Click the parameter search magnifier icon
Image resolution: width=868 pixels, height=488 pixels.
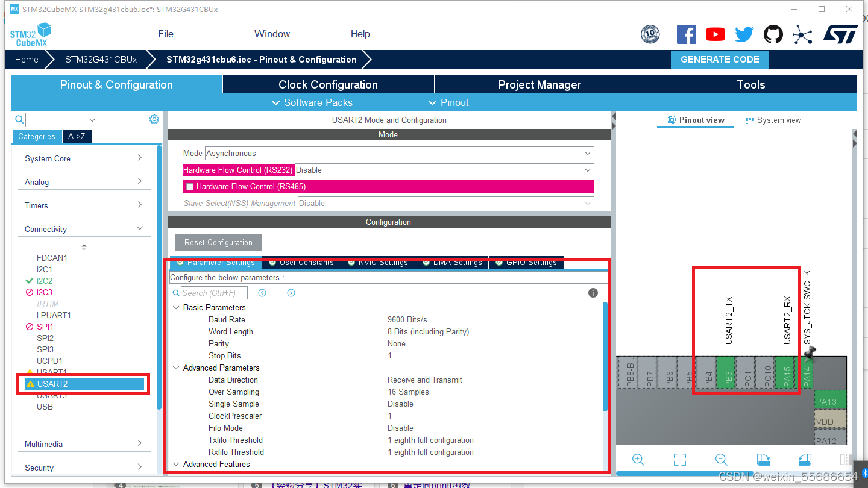point(176,293)
